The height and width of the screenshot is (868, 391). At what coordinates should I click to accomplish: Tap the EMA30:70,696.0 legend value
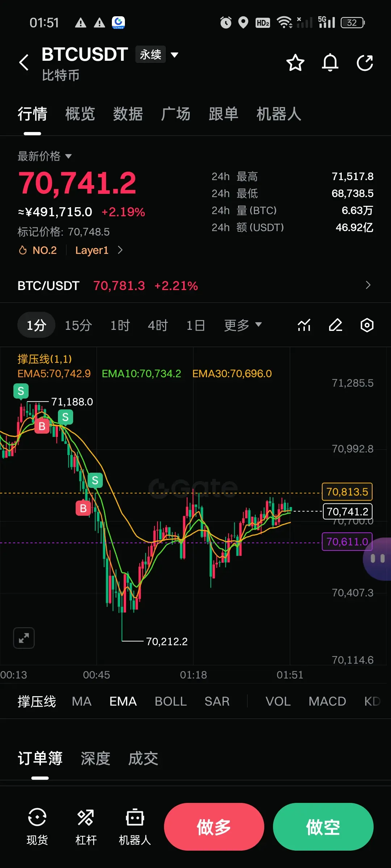point(232,374)
